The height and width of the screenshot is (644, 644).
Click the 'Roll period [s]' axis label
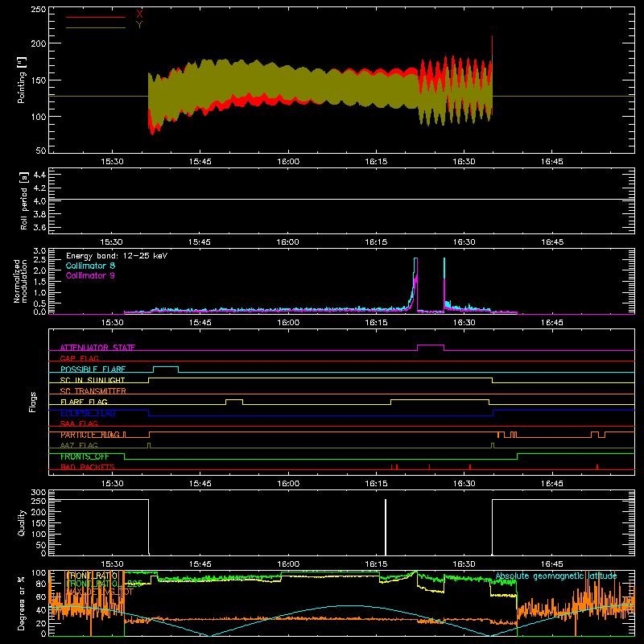coord(24,200)
